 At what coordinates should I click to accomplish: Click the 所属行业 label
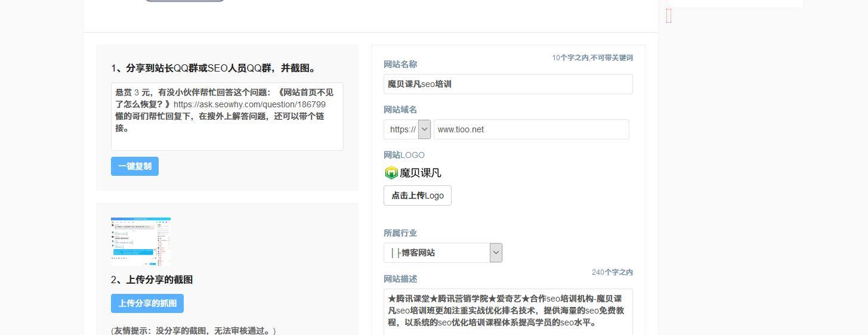(400, 233)
